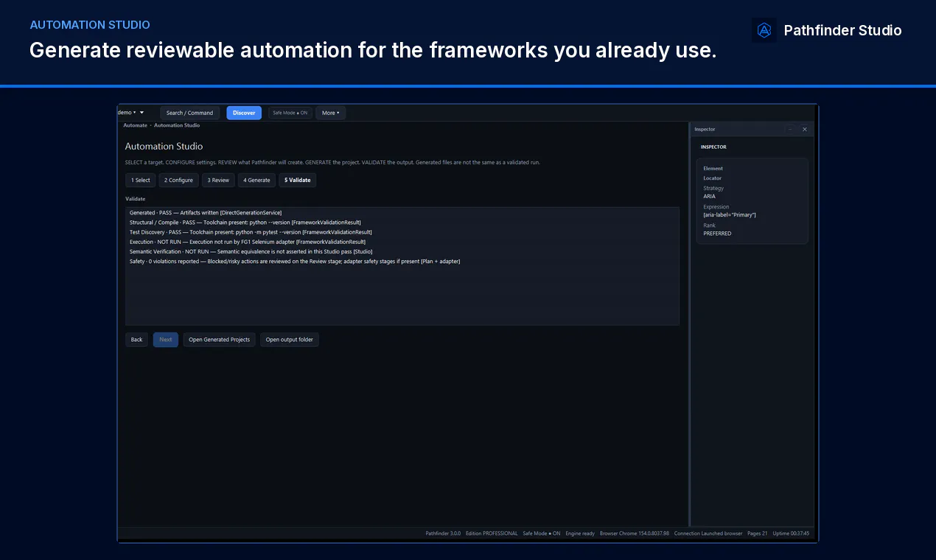Viewport: 936px width, 560px height.
Task: Click the disabled Next button
Action: click(x=166, y=340)
